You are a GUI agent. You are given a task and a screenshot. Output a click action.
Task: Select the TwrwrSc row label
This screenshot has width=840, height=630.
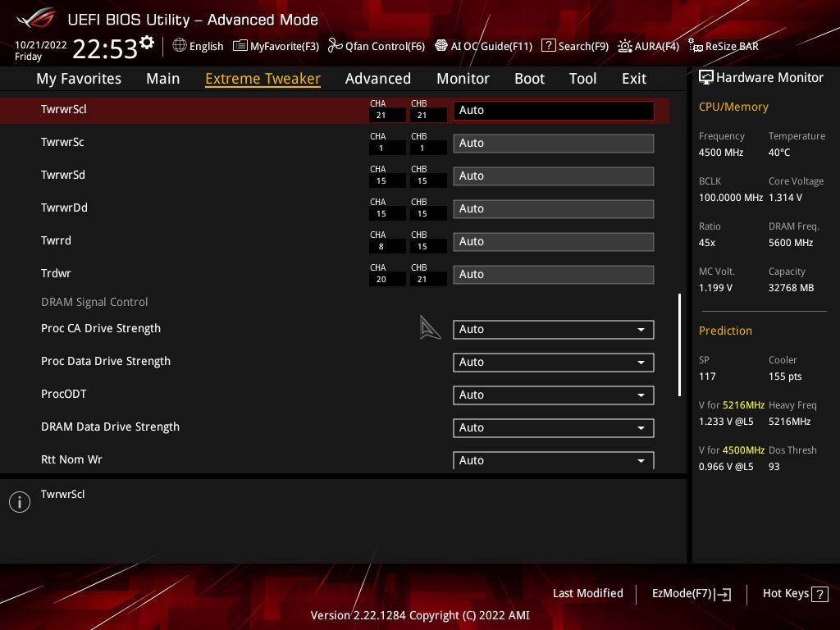tap(62, 142)
